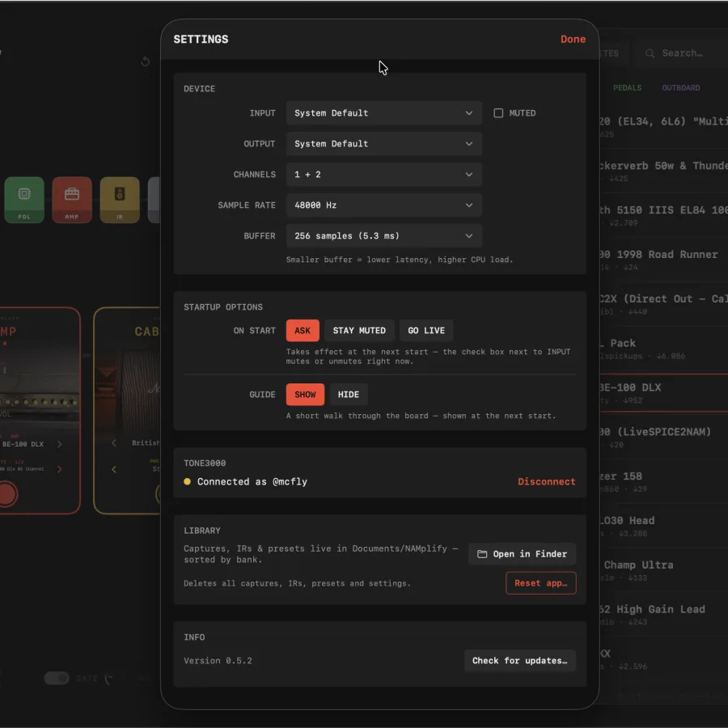Viewport: 728px width, 728px height.
Task: Click the yellow connection status dot
Action: tap(187, 481)
